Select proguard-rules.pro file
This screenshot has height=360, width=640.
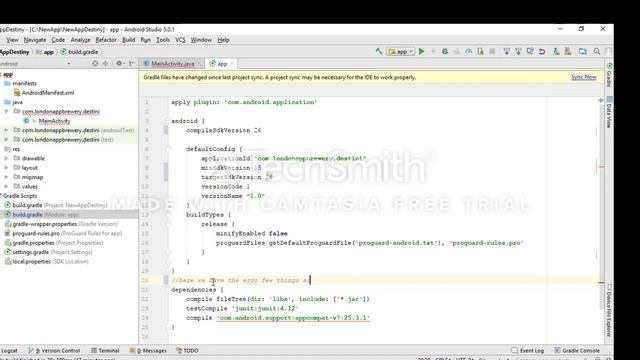[x=63, y=233]
